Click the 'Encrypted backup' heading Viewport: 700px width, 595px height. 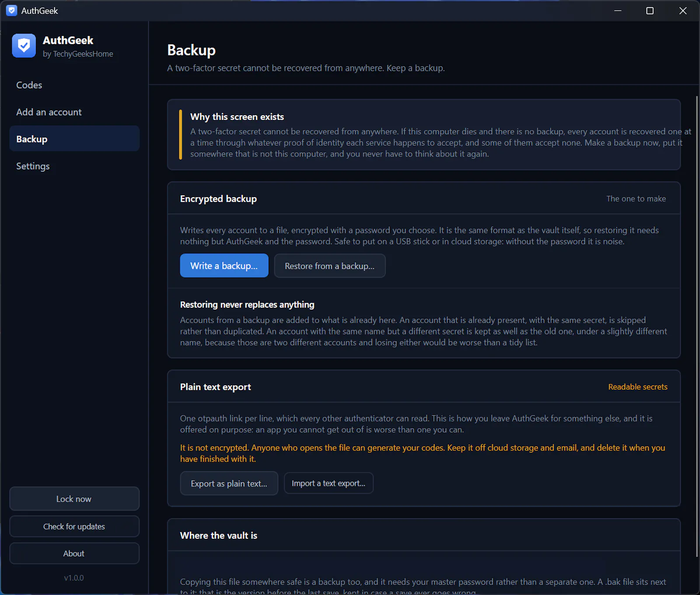pyautogui.click(x=218, y=199)
